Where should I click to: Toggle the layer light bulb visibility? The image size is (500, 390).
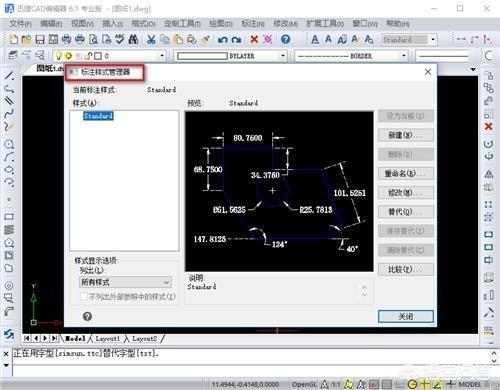tap(59, 56)
